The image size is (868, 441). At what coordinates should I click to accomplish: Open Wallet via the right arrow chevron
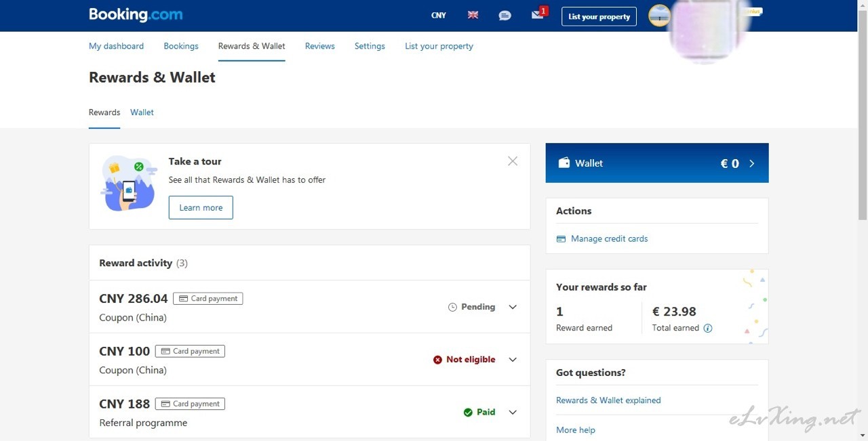point(751,163)
